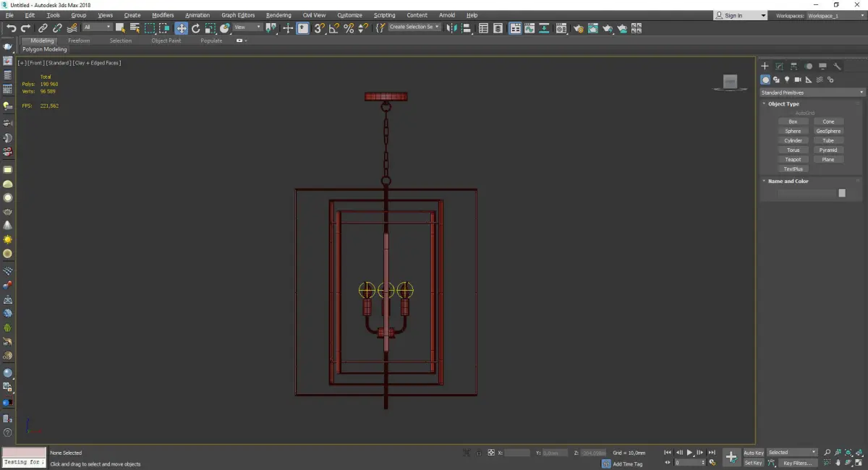Open the Create Selection Set dropdown
The height and width of the screenshot is (470, 868).
pyautogui.click(x=414, y=27)
